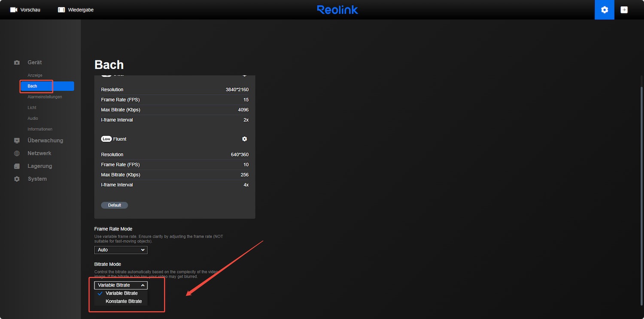Image resolution: width=644 pixels, height=319 pixels.
Task: Choose the checked Variable Bitrate option
Action: tap(122, 293)
